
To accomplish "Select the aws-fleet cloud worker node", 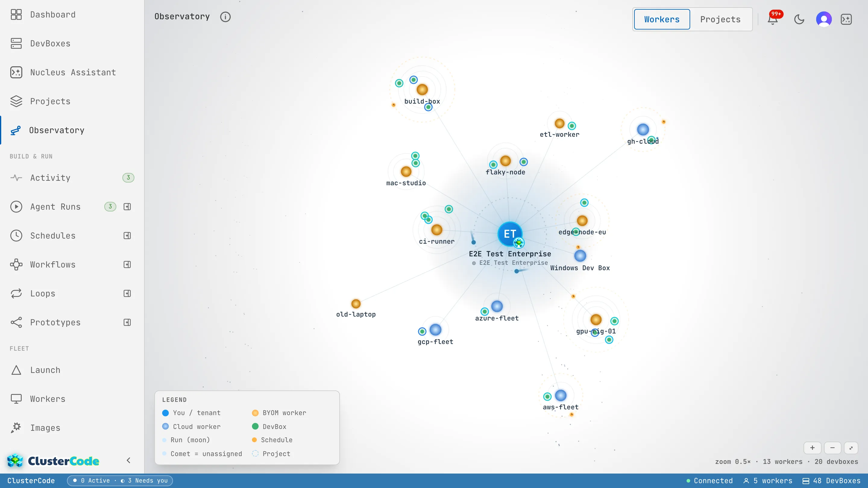I will (560, 396).
